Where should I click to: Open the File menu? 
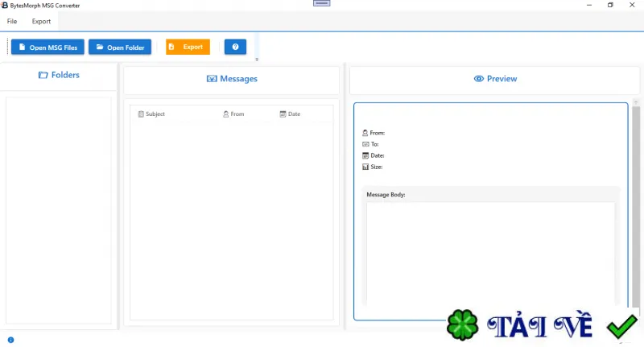[x=12, y=22]
